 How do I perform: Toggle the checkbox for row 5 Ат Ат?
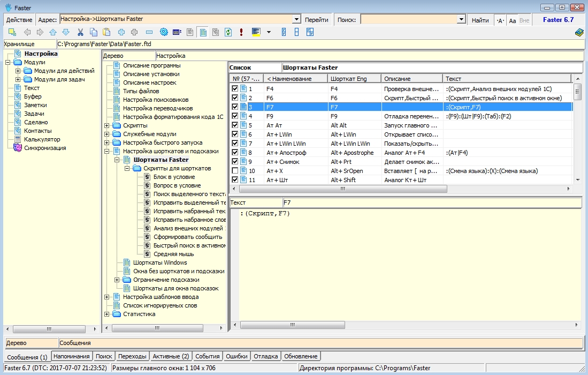(x=235, y=125)
